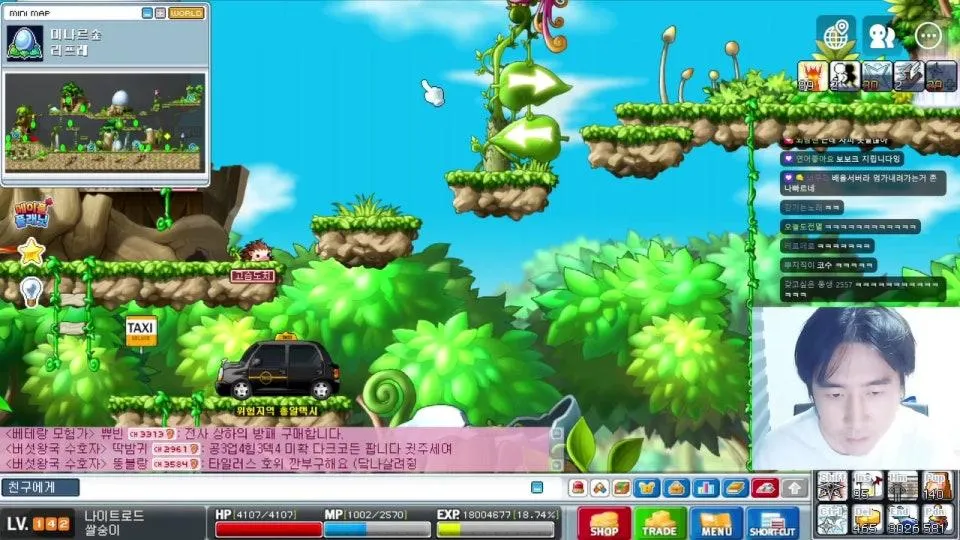Use the Pdn quickslot item numbered 581
The height and width of the screenshot is (540, 960).
pos(937,519)
